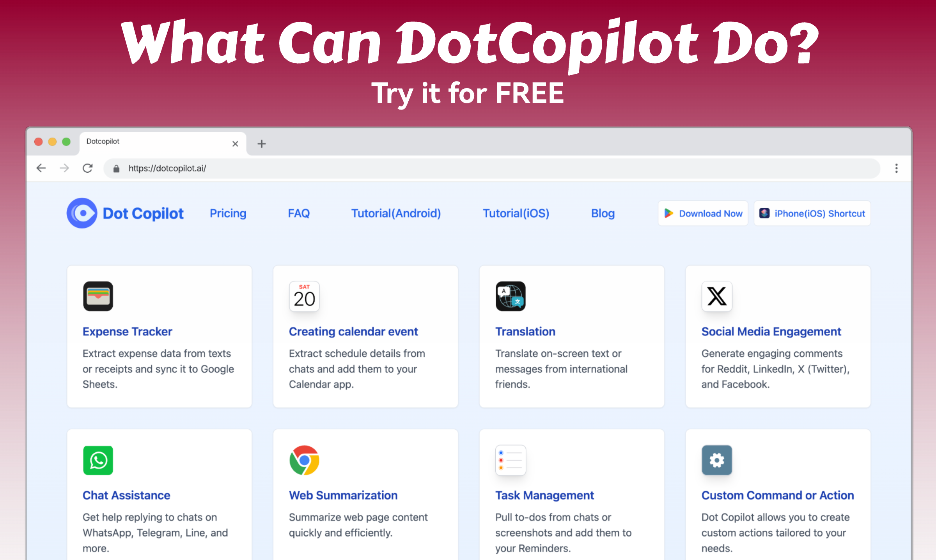The image size is (936, 560).
Task: Click the Reminders list icon
Action: click(x=511, y=460)
